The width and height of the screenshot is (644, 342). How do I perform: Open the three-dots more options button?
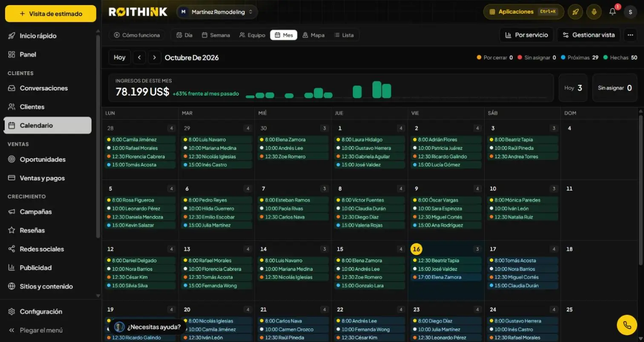pyautogui.click(x=630, y=35)
